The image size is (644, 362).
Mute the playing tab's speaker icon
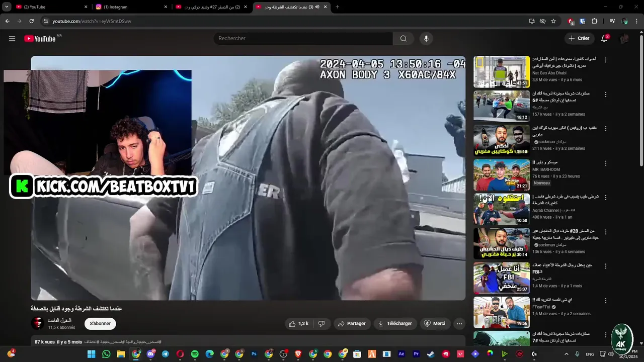point(317,7)
